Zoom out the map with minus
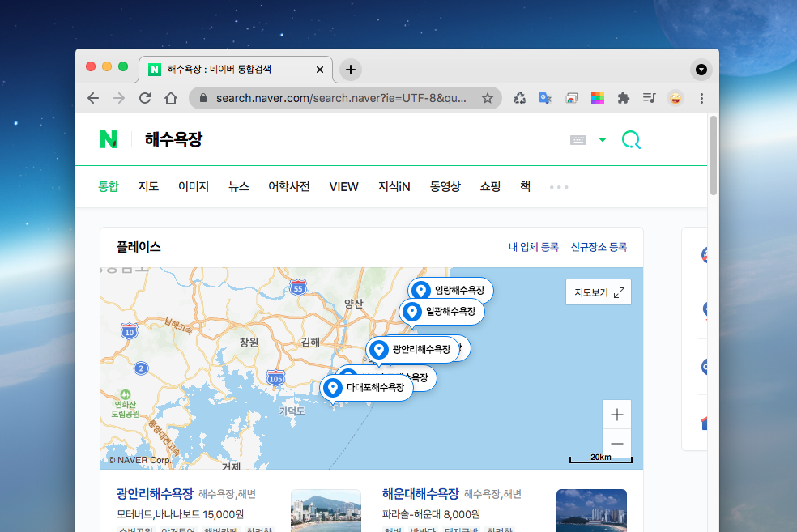The image size is (797, 532). (x=616, y=444)
